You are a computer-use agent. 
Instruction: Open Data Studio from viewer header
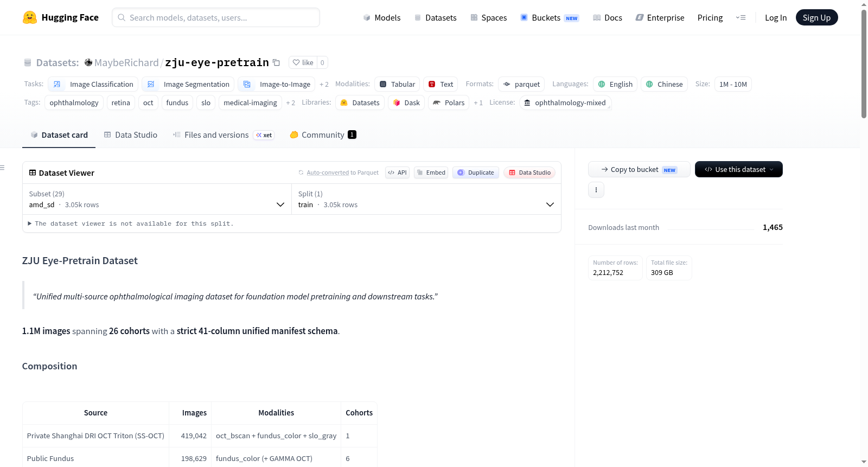(529, 172)
